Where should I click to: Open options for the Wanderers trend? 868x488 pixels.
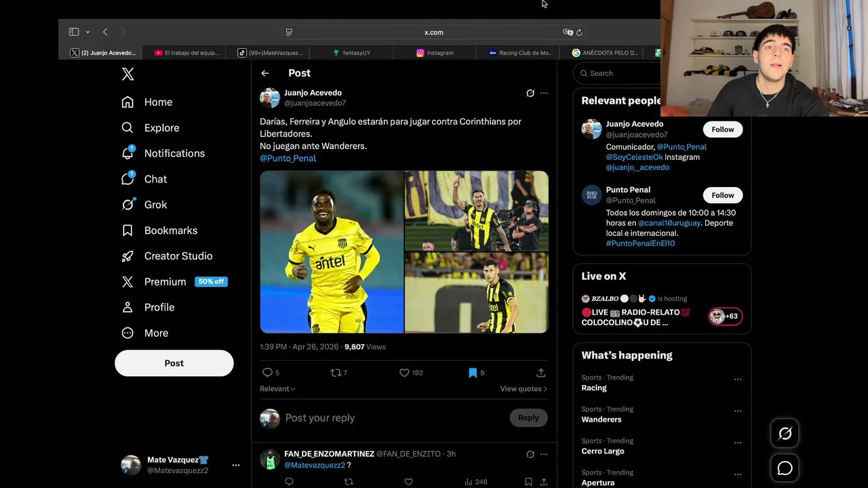tap(738, 411)
